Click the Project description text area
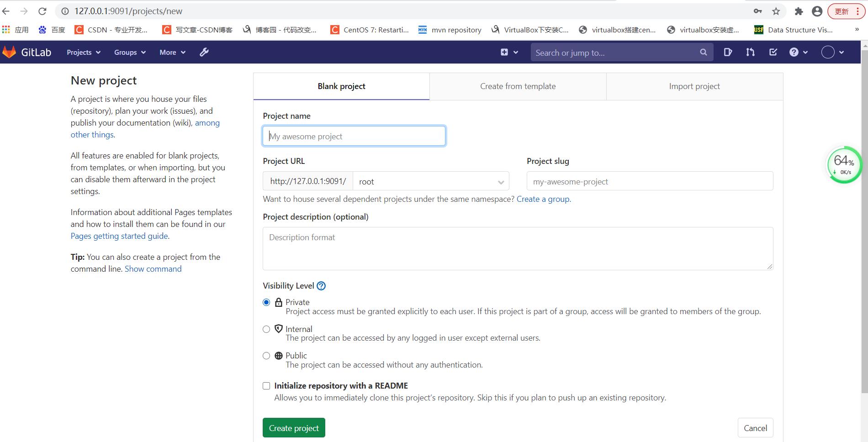 pyautogui.click(x=518, y=248)
